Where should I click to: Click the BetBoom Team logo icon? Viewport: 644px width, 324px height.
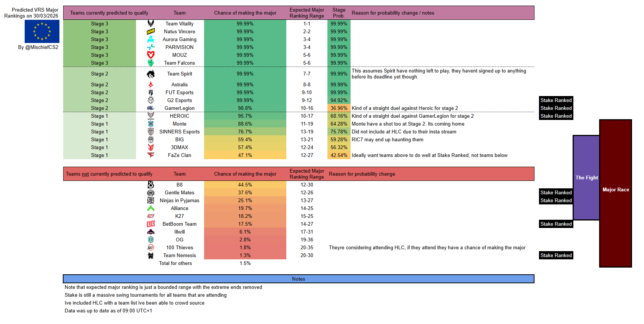pyautogui.click(x=151, y=224)
